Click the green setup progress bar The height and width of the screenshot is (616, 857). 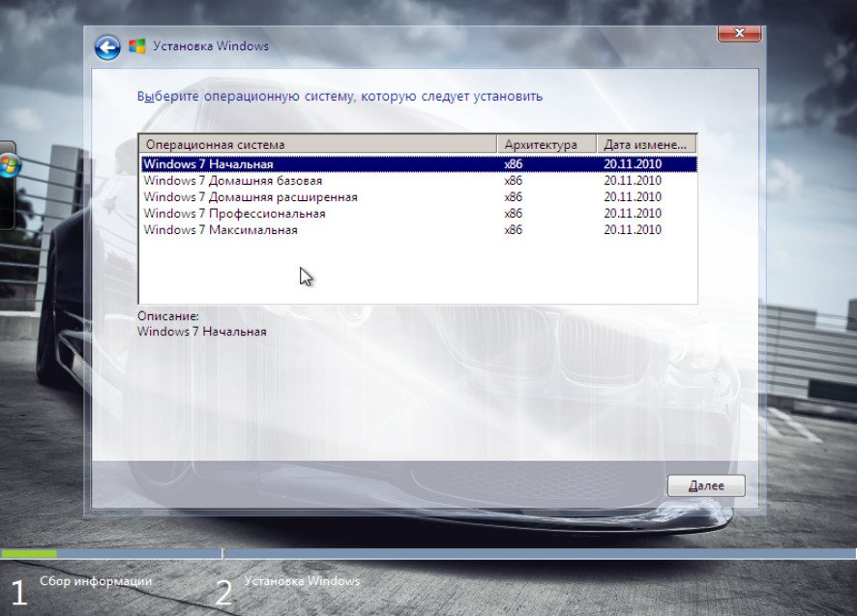pyautogui.click(x=29, y=554)
